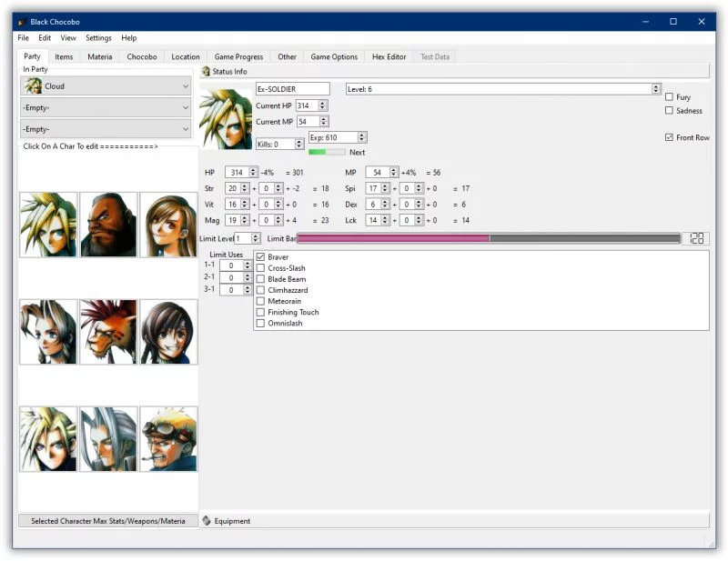This screenshot has width=728, height=561.
Task: Click the Ex-SOLDIER name input field
Action: click(x=293, y=89)
